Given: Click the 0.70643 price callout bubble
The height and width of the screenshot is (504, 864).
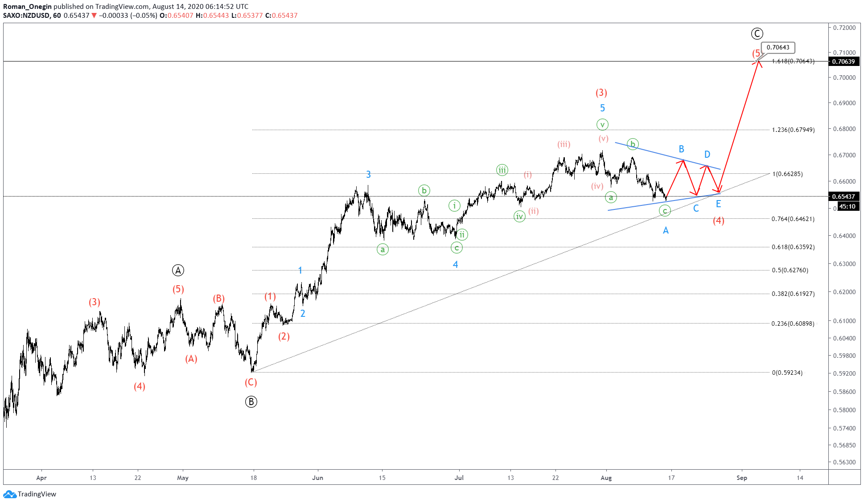Looking at the screenshot, I should (x=778, y=47).
